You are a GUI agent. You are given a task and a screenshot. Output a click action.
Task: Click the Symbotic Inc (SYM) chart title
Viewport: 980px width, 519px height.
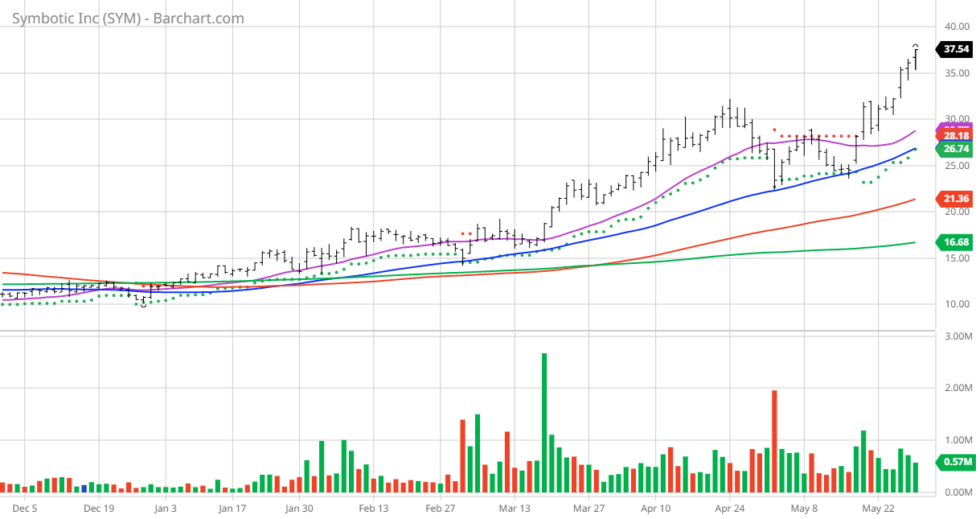(128, 18)
